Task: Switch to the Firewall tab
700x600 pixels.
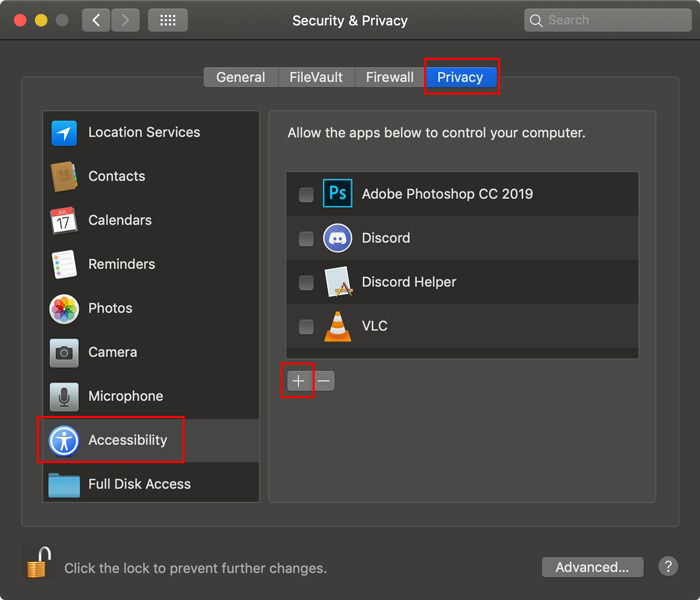Action: click(390, 77)
